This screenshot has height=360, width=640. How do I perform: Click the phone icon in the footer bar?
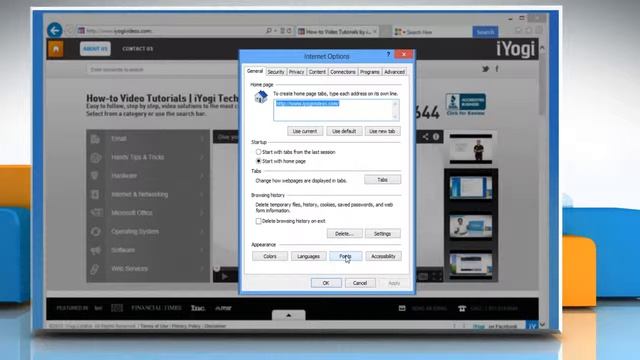click(462, 309)
